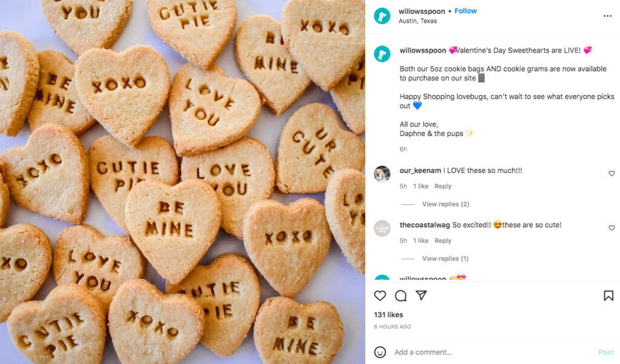
Task: Like the post with the heart icon
Action: point(380,296)
